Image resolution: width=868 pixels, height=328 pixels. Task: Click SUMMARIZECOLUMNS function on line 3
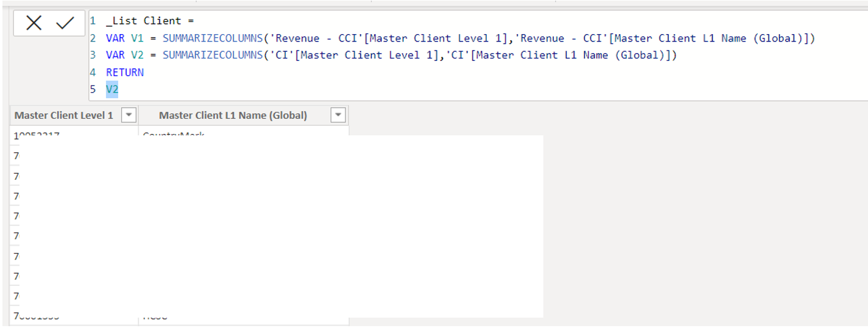coord(213,55)
